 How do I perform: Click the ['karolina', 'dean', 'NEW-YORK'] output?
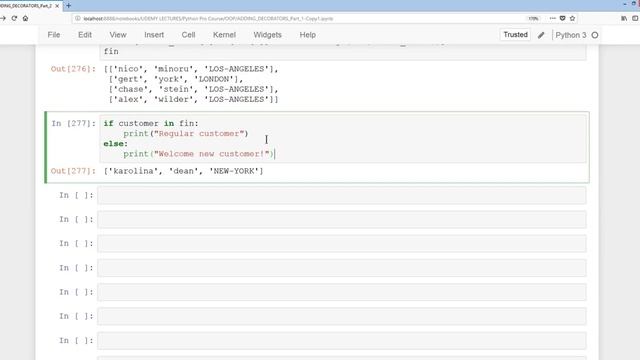[x=184, y=171]
